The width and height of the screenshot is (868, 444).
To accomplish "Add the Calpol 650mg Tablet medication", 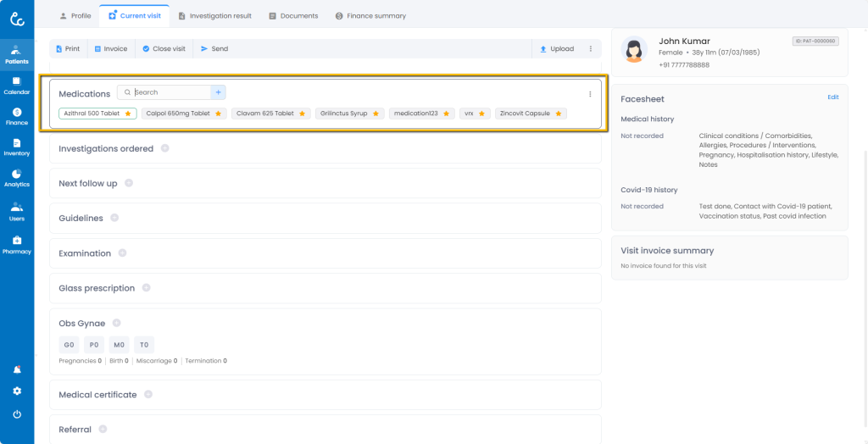I will coord(178,114).
